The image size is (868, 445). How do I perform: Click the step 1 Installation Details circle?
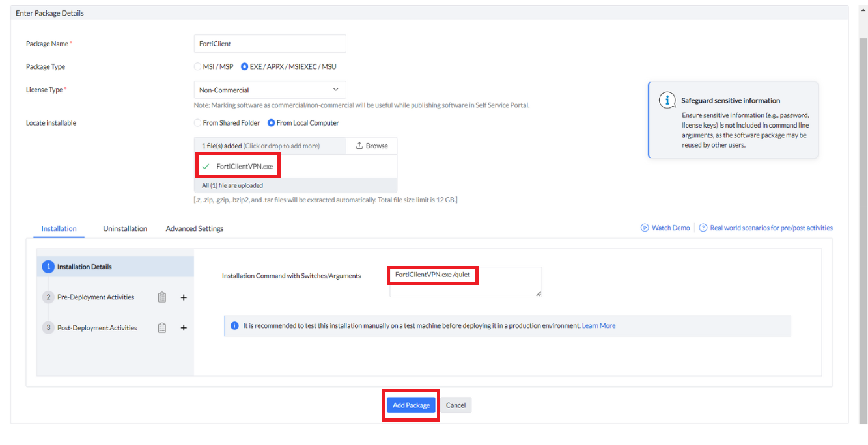tap(48, 267)
